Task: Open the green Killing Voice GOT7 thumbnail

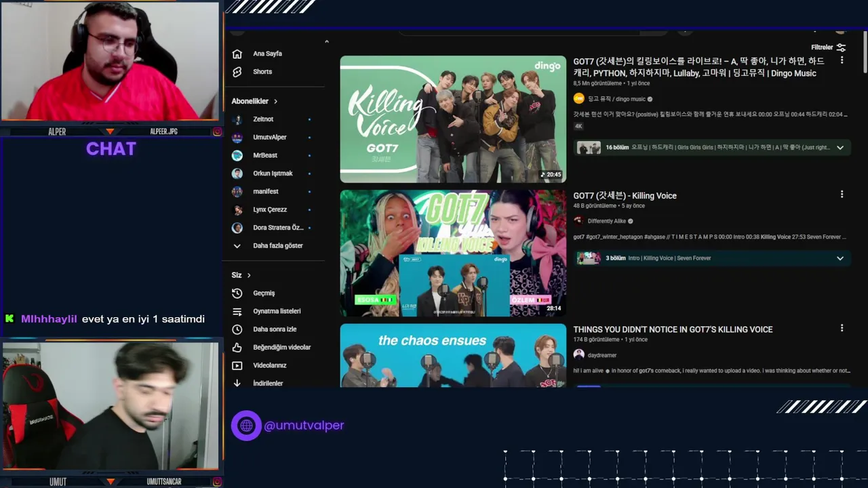Action: (453, 119)
